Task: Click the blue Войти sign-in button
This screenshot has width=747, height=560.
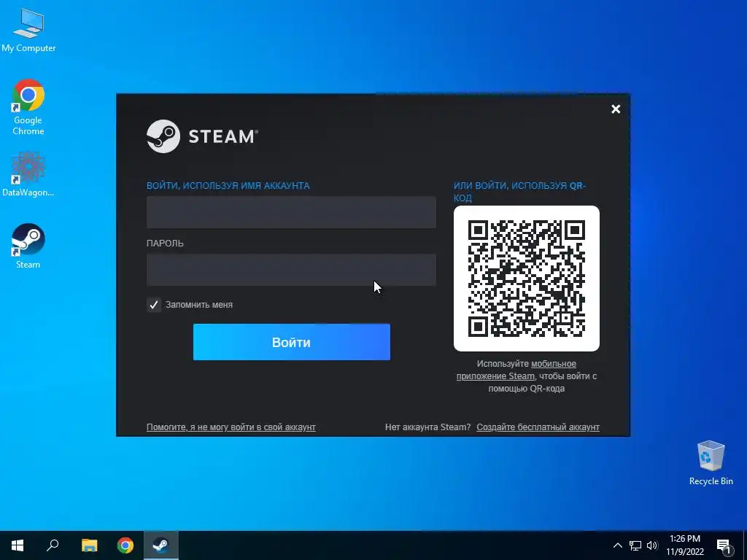Action: pos(292,342)
